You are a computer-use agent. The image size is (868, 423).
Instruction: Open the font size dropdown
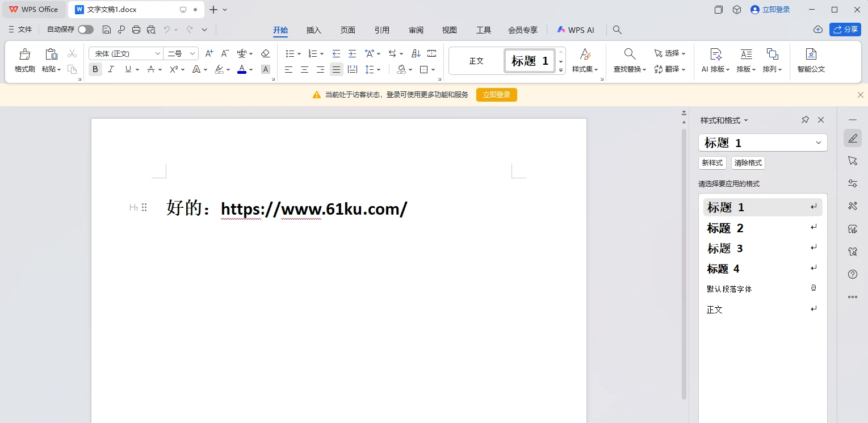pyautogui.click(x=192, y=53)
